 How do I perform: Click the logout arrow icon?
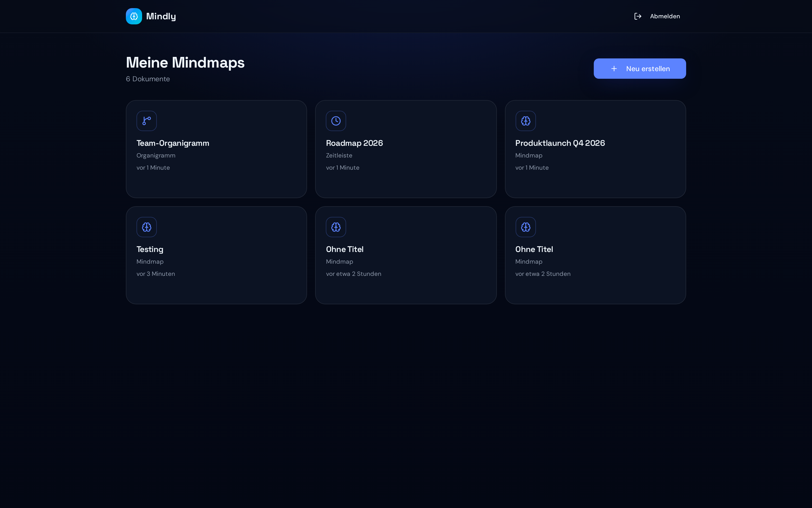[638, 16]
